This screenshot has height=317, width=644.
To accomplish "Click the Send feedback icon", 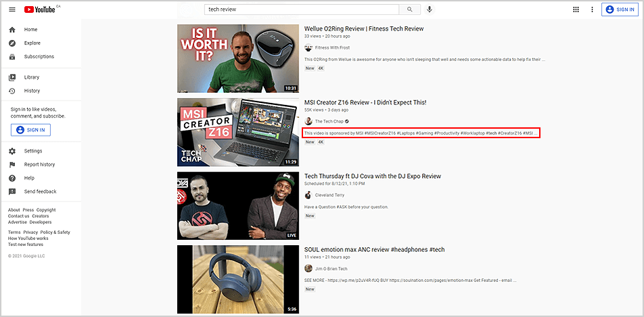I will point(12,192).
